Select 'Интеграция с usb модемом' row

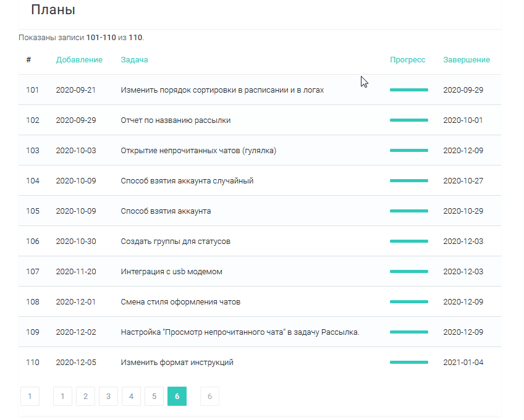pyautogui.click(x=171, y=272)
